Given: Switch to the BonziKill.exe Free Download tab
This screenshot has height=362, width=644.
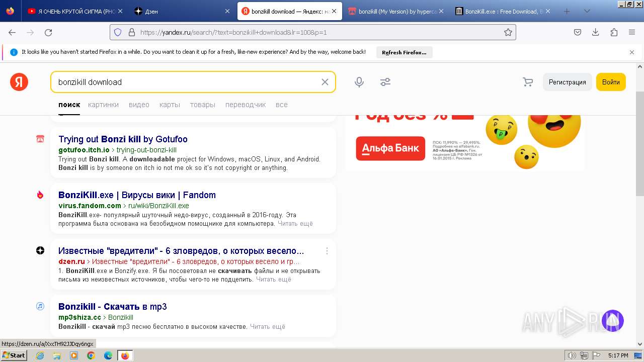Looking at the screenshot, I should point(503,11).
